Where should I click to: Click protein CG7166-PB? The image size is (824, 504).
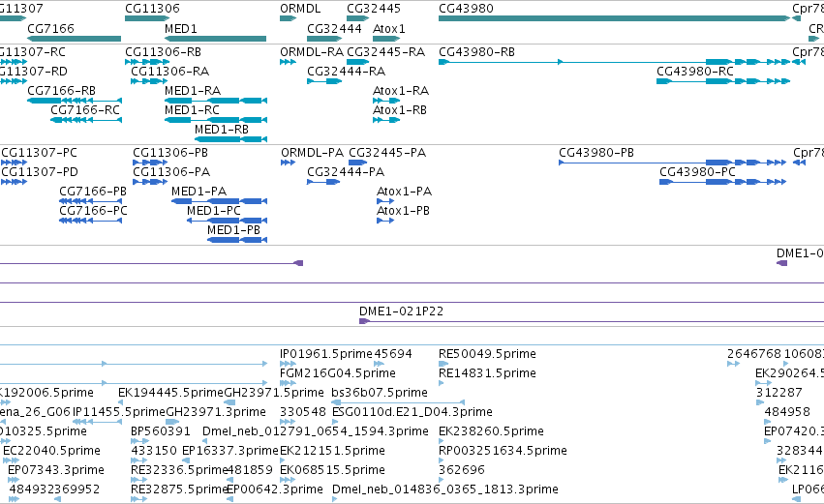click(93, 192)
